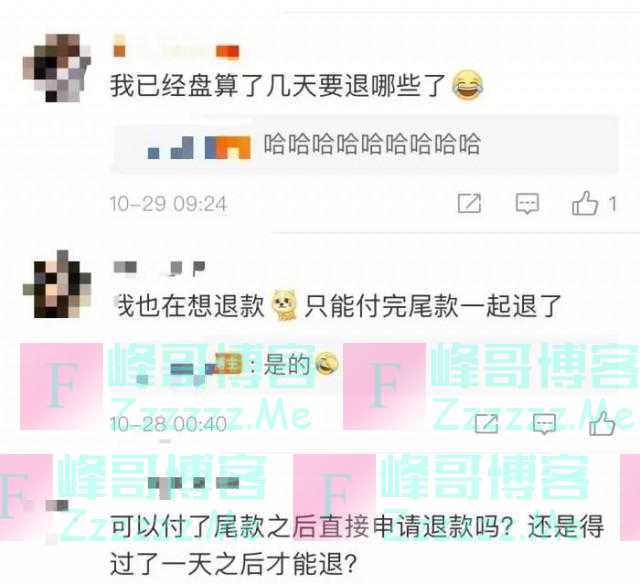Select comment text 我已经盘算了几天要退哪些了
Screen dimensions: 640x584
[x=278, y=86]
